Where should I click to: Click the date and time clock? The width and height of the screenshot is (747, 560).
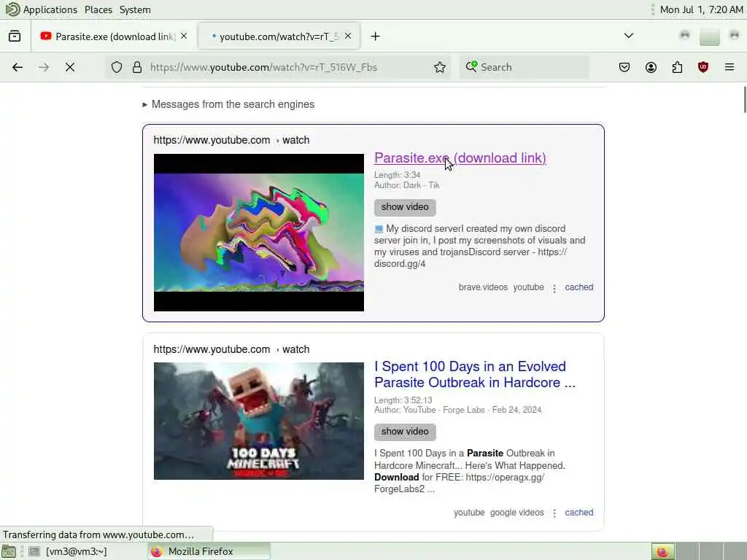(701, 9)
